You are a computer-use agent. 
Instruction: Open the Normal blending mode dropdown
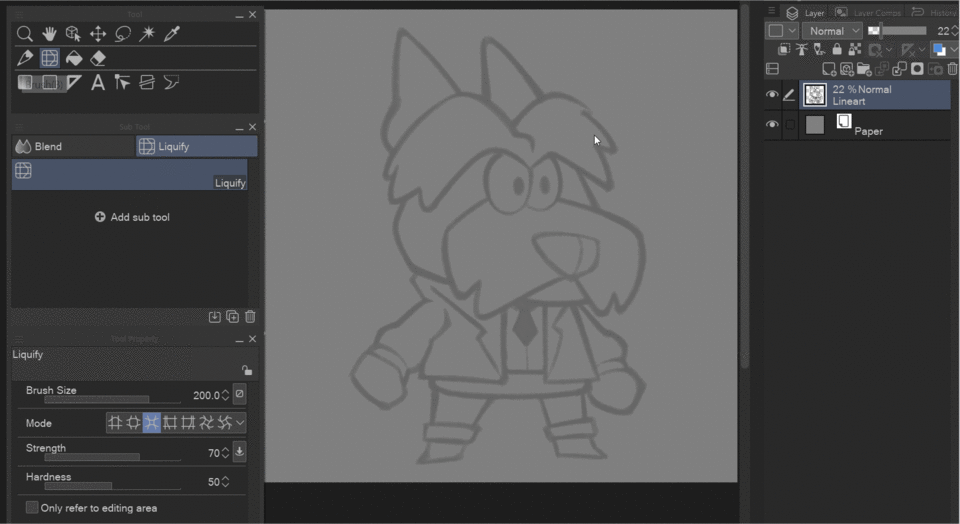click(832, 31)
